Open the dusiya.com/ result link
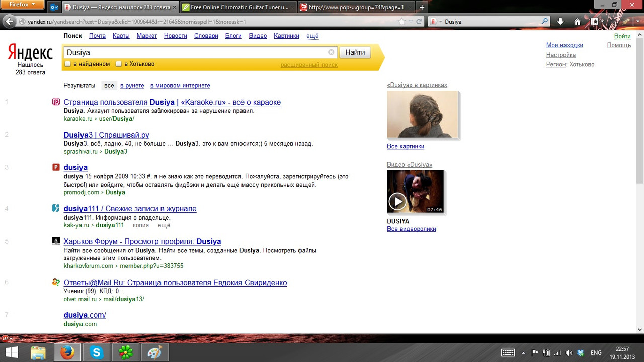Screen dimensions: 644x362 (x=85, y=315)
